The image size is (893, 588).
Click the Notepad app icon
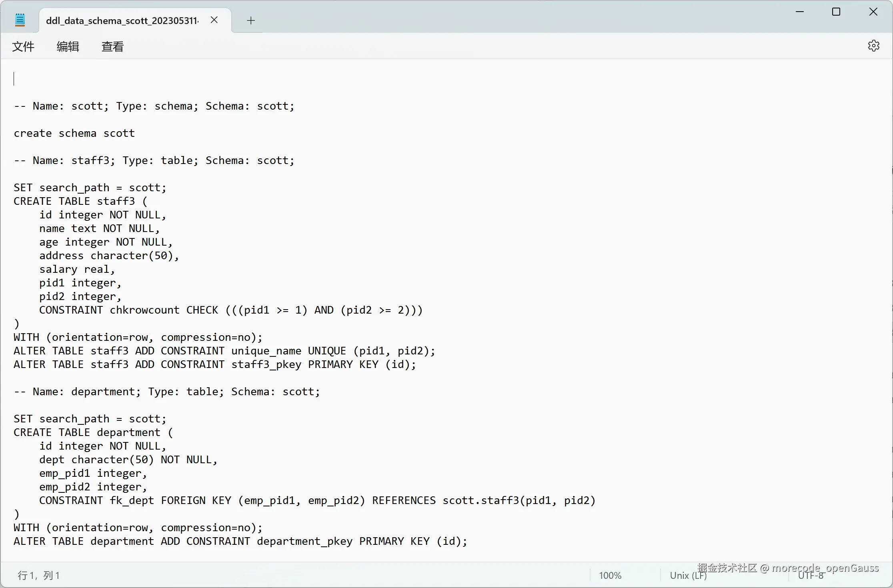pos(20,20)
